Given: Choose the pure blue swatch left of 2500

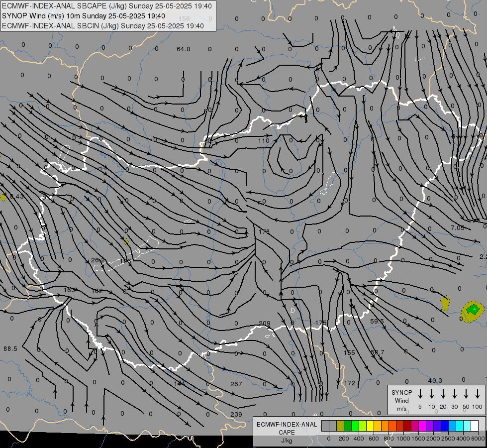Looking at the screenshot, I should (x=444, y=426).
